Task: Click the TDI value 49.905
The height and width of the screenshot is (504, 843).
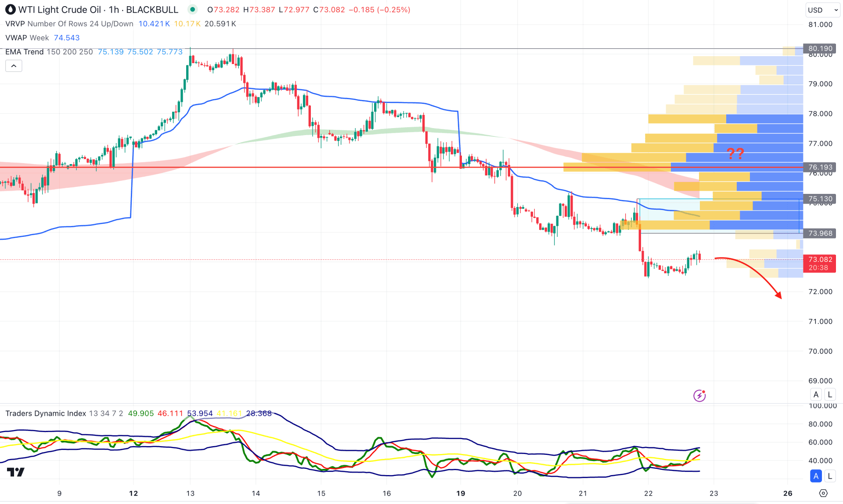Action: coord(141,413)
